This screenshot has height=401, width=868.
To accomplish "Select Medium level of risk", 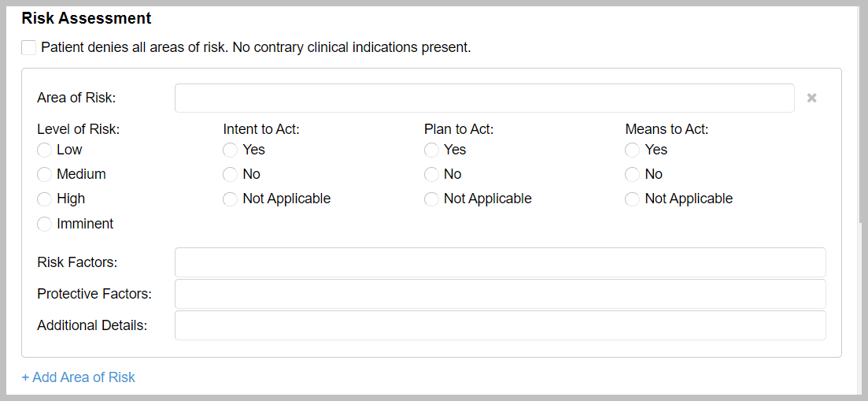I will pos(45,174).
